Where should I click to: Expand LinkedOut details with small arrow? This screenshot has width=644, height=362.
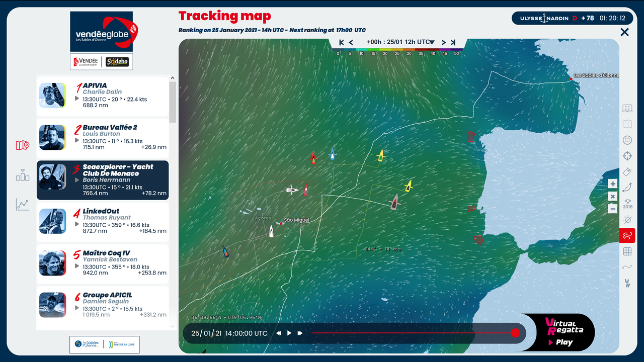pos(77,225)
